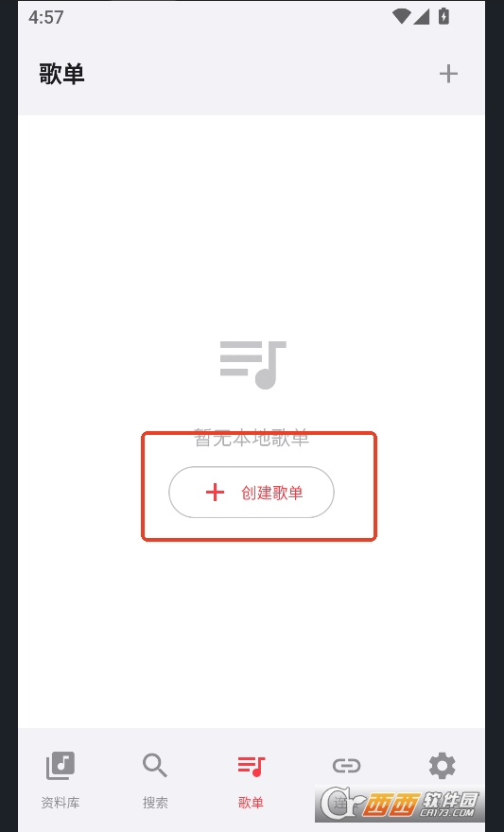Tap the cellular signal status icon

[x=421, y=17]
